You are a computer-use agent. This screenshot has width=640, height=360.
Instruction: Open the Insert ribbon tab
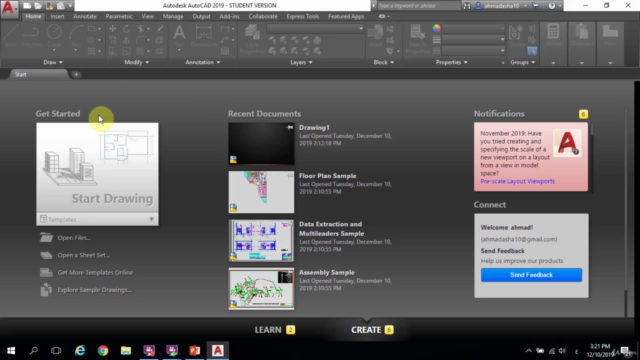[57, 16]
